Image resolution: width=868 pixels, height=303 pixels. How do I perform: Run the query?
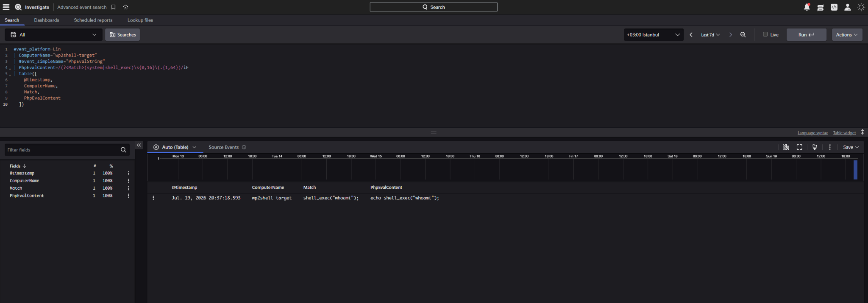pos(806,35)
